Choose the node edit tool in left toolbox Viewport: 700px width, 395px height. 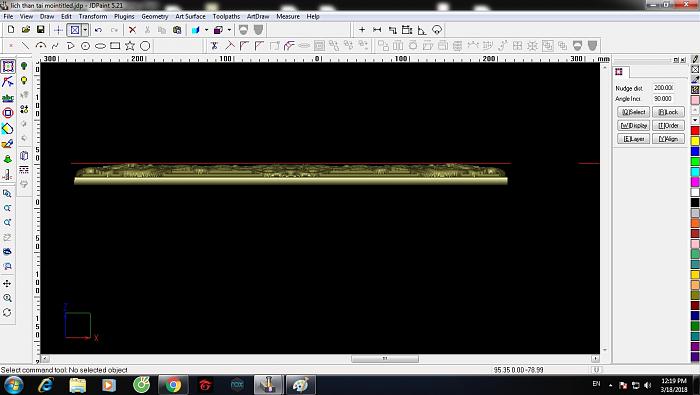(8, 82)
